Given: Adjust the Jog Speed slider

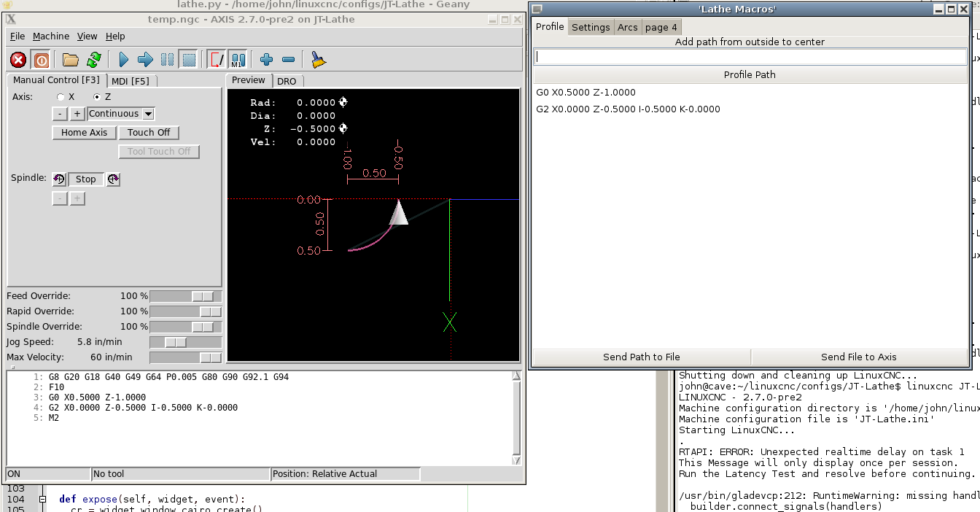Looking at the screenshot, I should click(x=176, y=342).
